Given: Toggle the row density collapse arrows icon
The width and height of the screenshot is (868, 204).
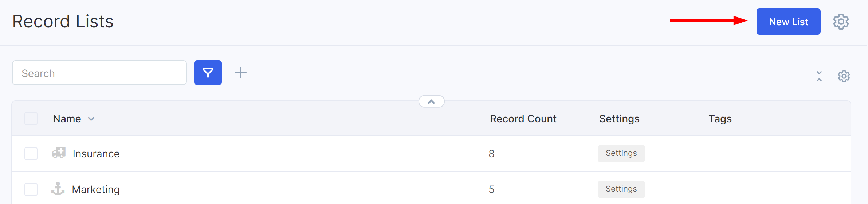Looking at the screenshot, I should click(819, 76).
